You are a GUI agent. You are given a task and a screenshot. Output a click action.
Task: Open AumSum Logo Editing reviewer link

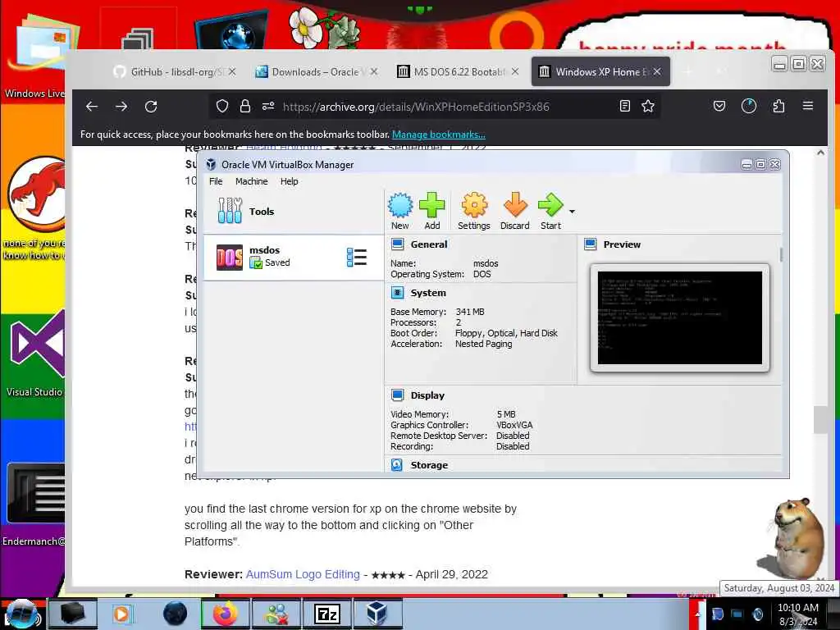coord(303,574)
